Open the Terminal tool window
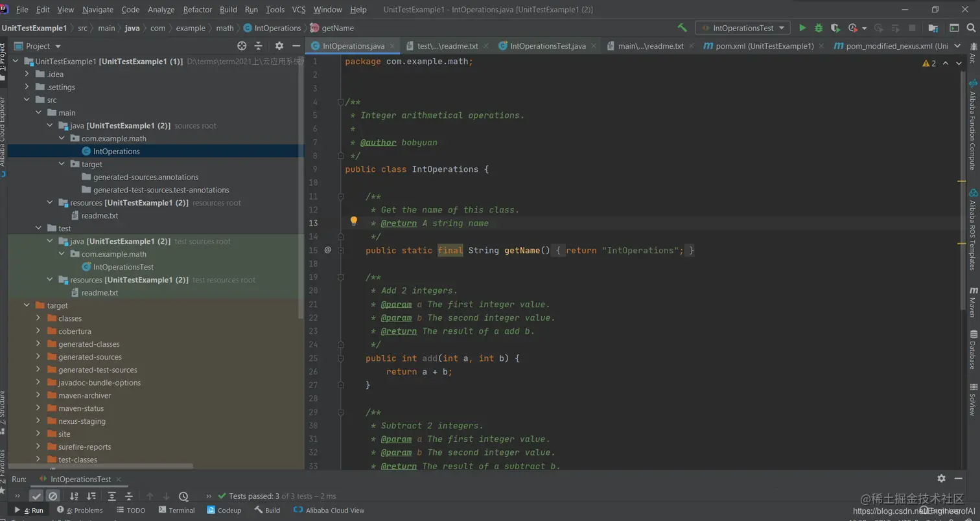This screenshot has height=521, width=980. point(176,510)
